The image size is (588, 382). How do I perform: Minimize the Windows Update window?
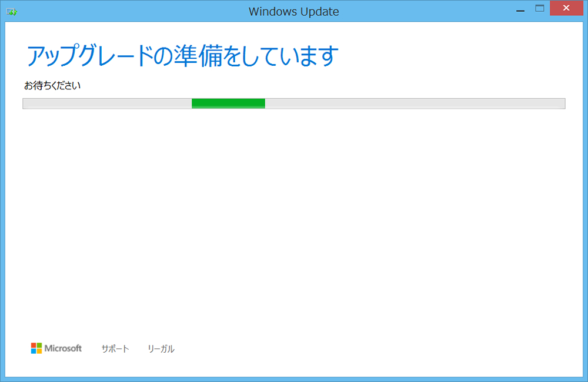pos(520,9)
